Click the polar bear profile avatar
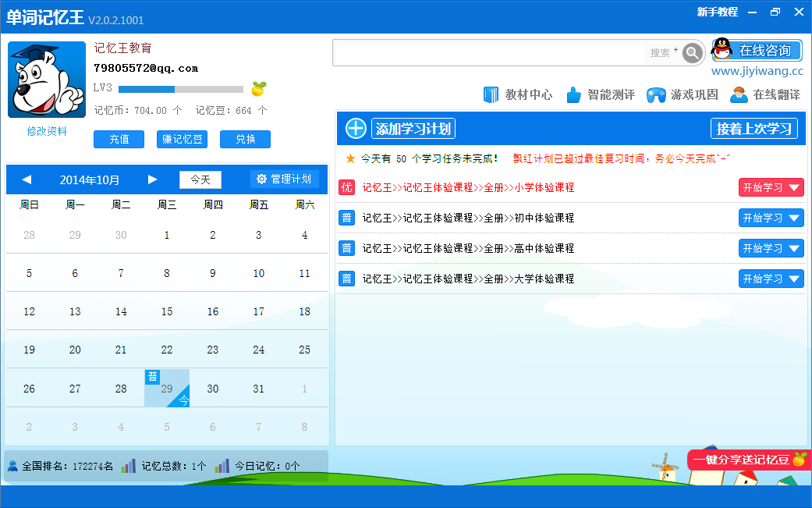 pyautogui.click(x=47, y=80)
